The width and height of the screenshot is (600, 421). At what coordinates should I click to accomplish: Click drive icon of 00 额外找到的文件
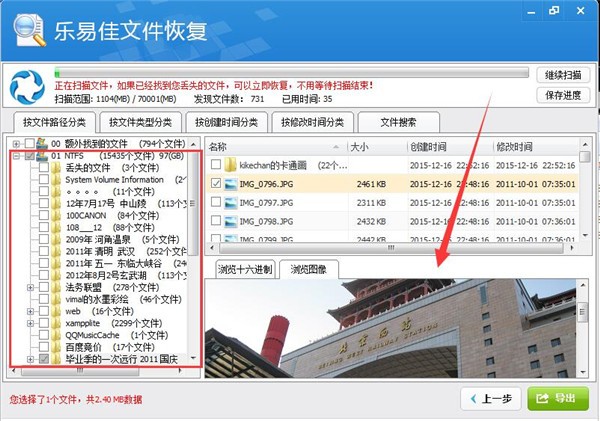pyautogui.click(x=42, y=144)
